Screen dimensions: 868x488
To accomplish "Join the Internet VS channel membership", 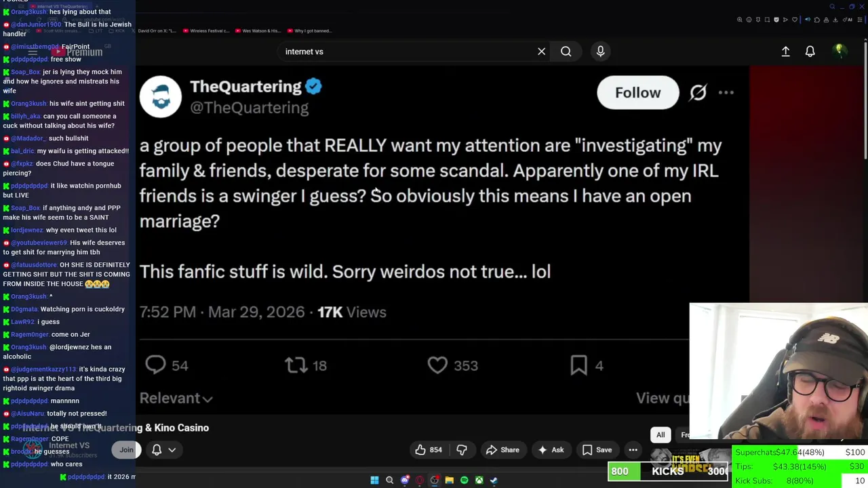I will tap(126, 449).
